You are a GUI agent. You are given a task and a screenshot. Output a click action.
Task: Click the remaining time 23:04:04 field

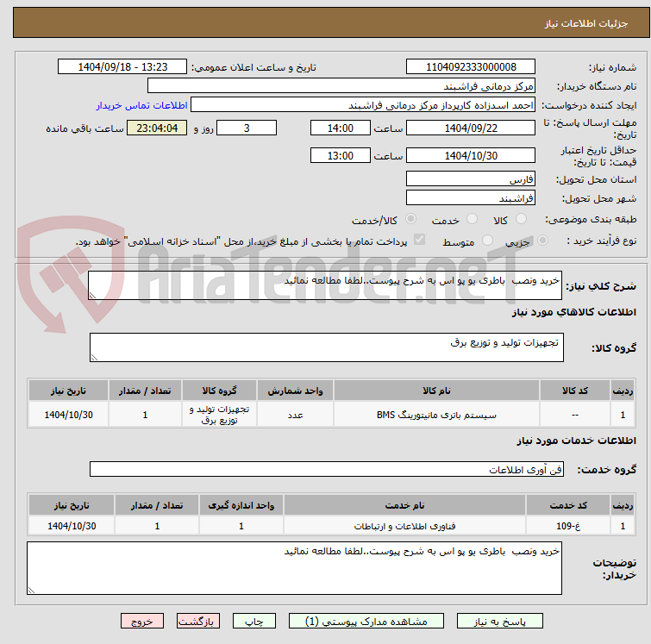point(157,128)
